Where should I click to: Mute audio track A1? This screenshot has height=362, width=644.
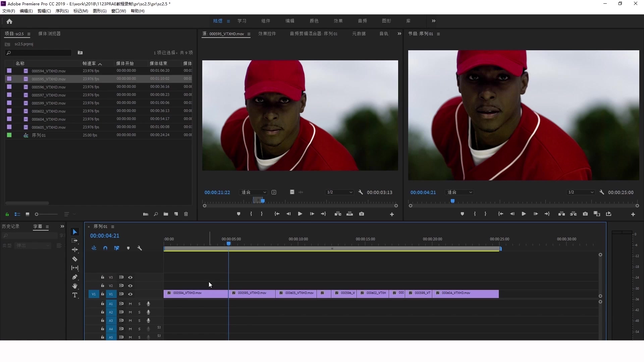coord(130,304)
